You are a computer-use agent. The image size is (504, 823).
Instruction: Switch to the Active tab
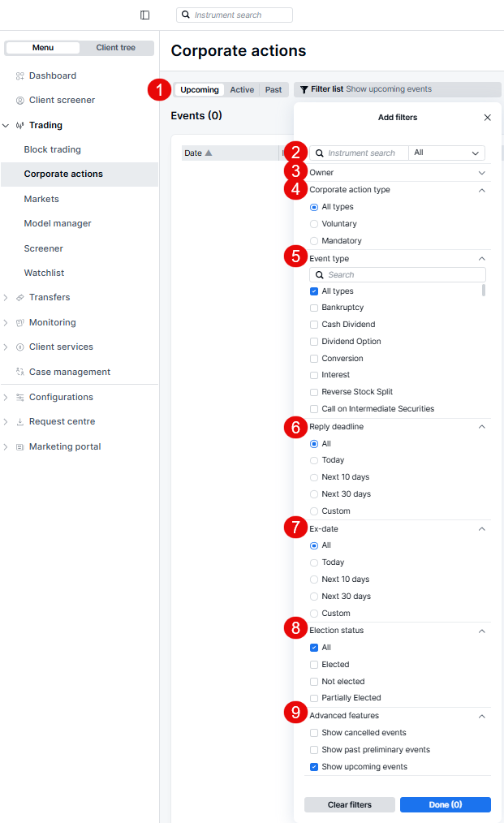(242, 90)
